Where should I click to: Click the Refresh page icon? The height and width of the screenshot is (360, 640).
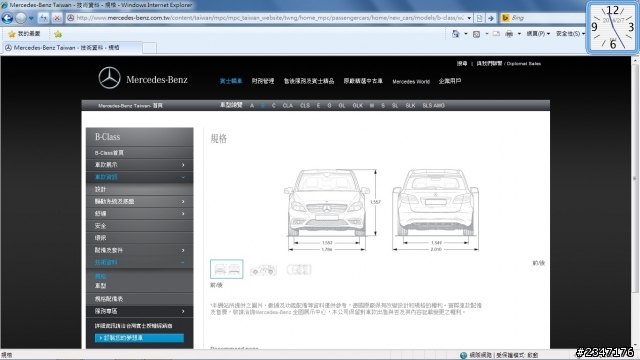tap(43, 18)
